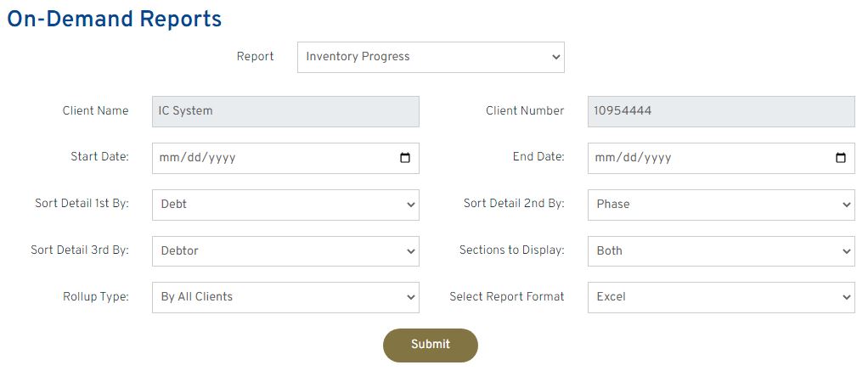Open the Sections to Display dropdown
Screen dimensions: 868x382
tap(721, 251)
